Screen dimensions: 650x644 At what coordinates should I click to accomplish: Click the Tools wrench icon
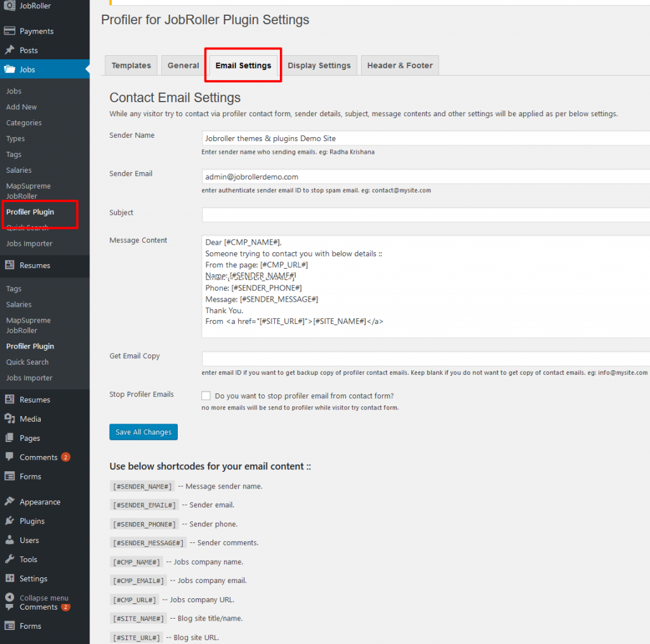[x=10, y=559]
